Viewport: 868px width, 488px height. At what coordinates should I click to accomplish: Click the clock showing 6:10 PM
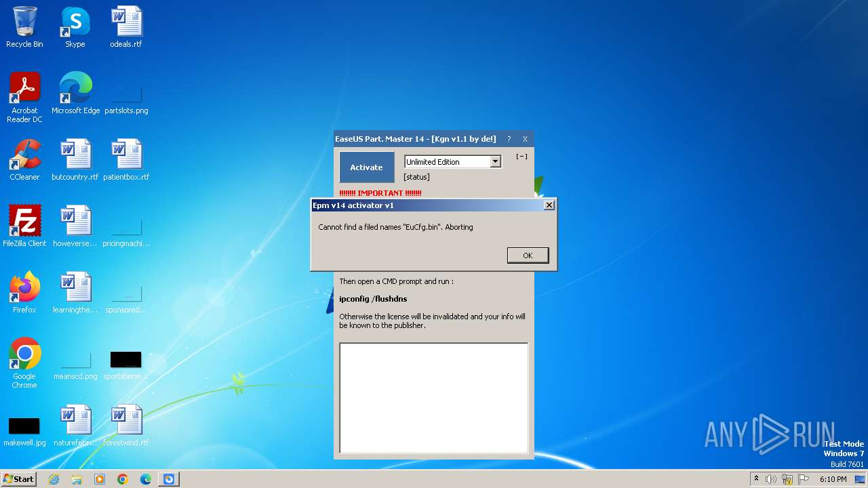(x=833, y=479)
